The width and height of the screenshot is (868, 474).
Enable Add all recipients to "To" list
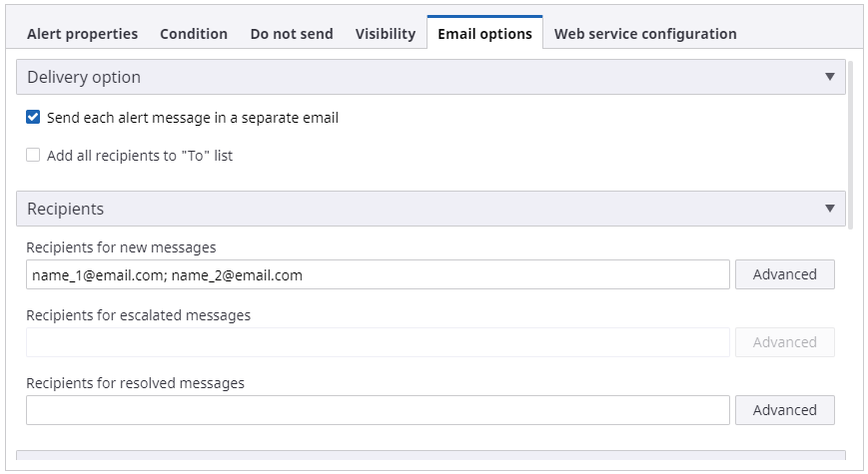pyautogui.click(x=34, y=156)
